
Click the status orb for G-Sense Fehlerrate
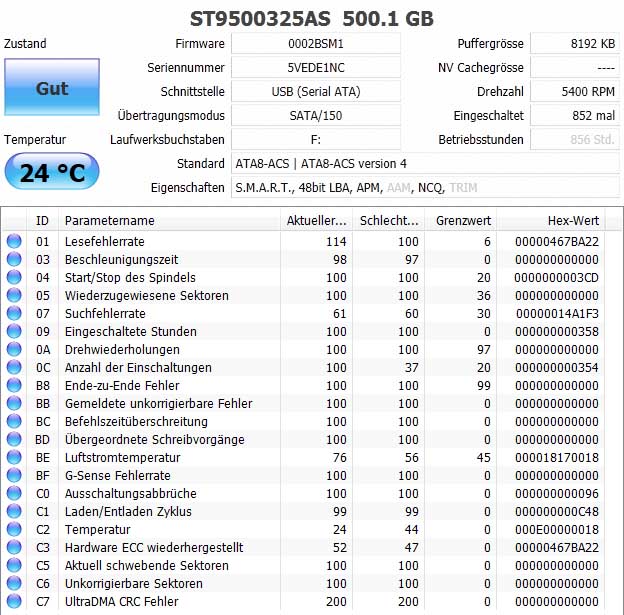14,475
